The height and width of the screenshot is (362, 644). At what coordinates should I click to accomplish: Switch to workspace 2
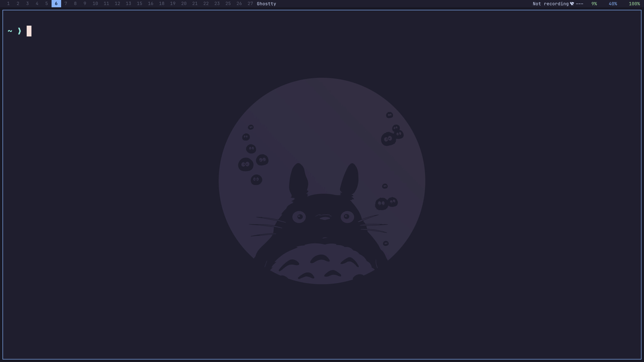pos(18,4)
